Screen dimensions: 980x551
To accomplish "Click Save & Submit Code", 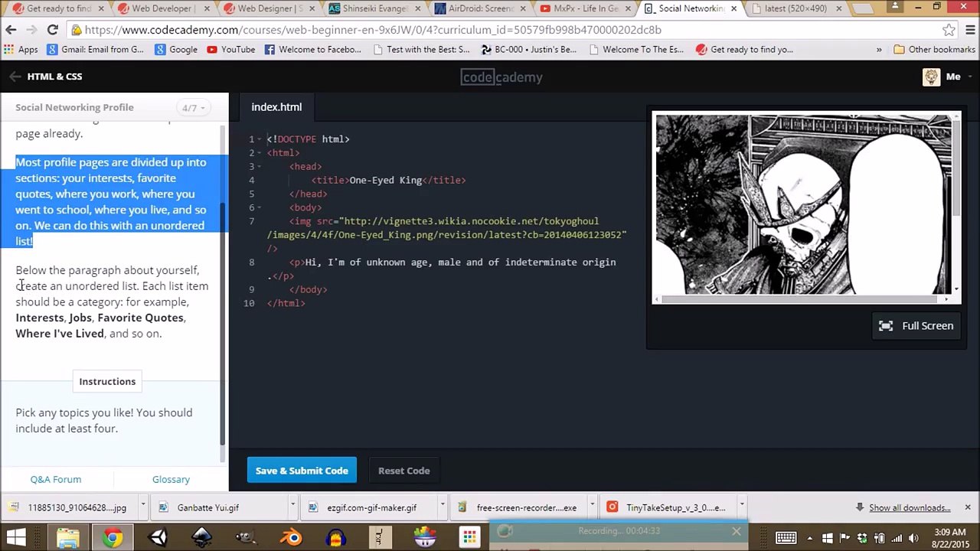I will [302, 471].
